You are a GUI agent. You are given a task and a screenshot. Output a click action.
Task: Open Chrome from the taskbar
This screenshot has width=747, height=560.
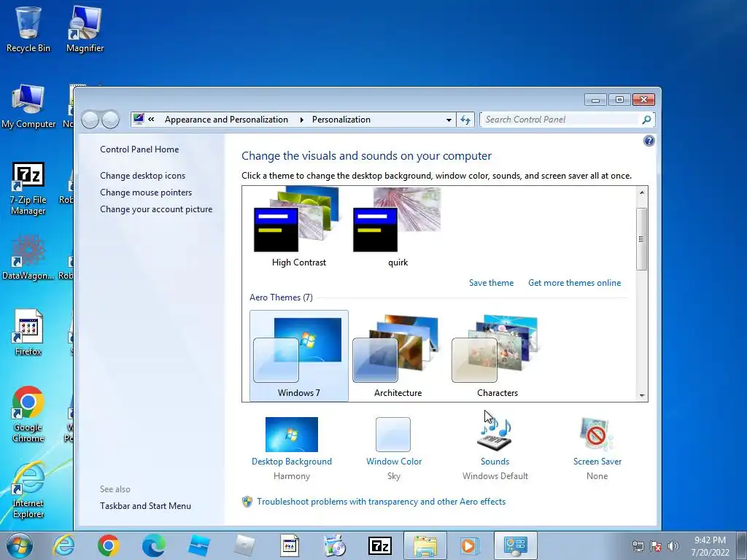click(x=109, y=545)
